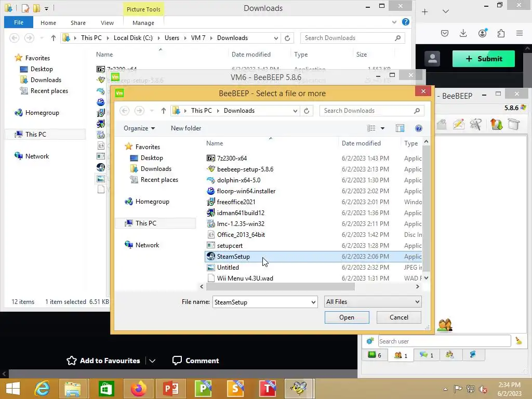
Task: Click the Office_2013_64bit disc image icon
Action: pos(211,234)
